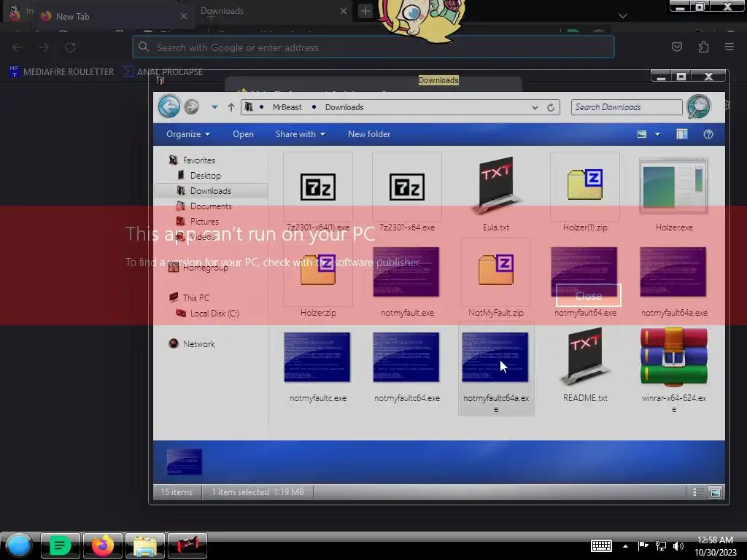Click the Firefox address search bar
The image size is (747, 560).
point(373,47)
